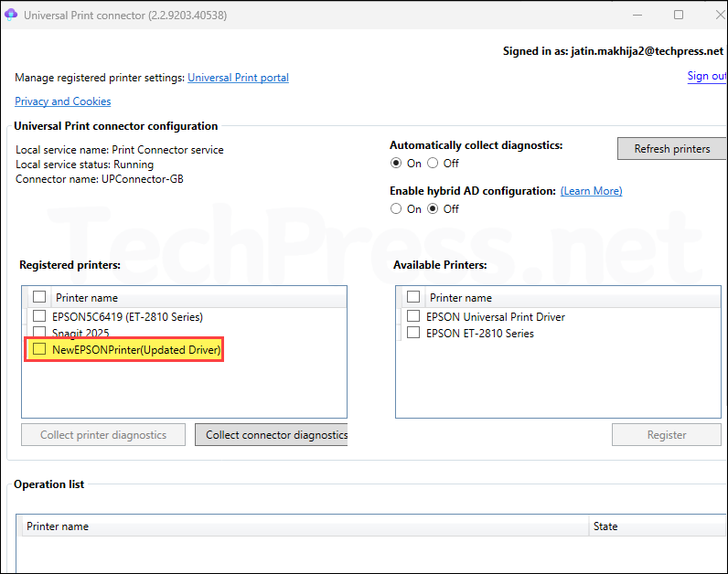This screenshot has width=728, height=574.
Task: Turn automatic diagnostics collection Off
Action: pyautogui.click(x=433, y=164)
